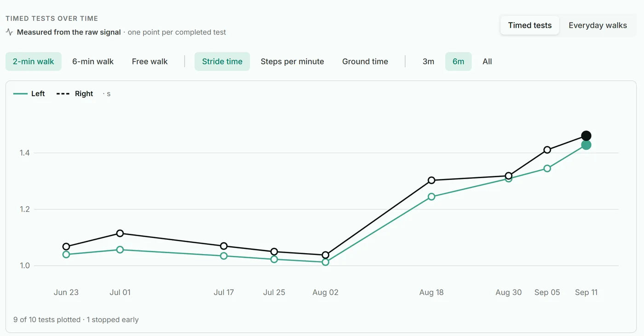Select the Right data point for Sep 05
Viewport: 644px width, 336px height.
pyautogui.click(x=547, y=150)
